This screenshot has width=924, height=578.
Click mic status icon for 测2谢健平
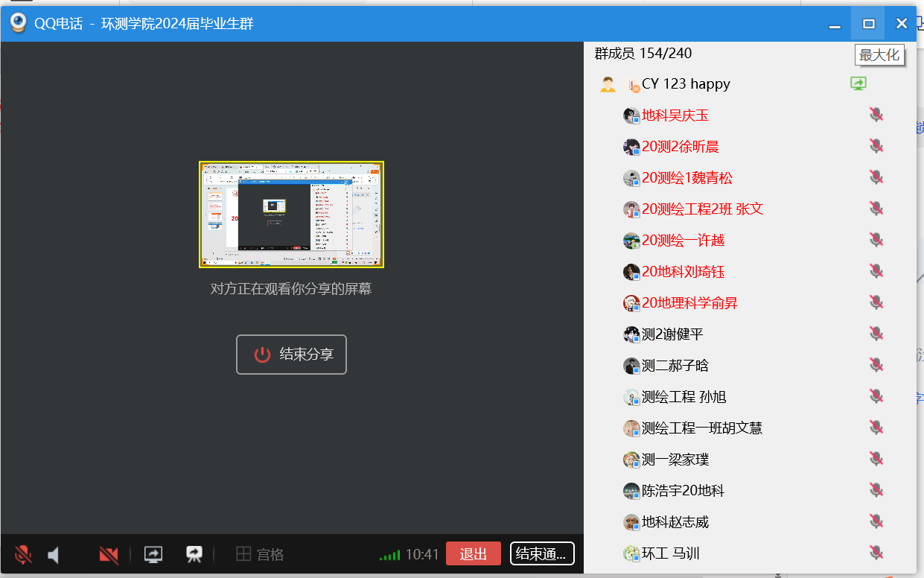(x=876, y=334)
